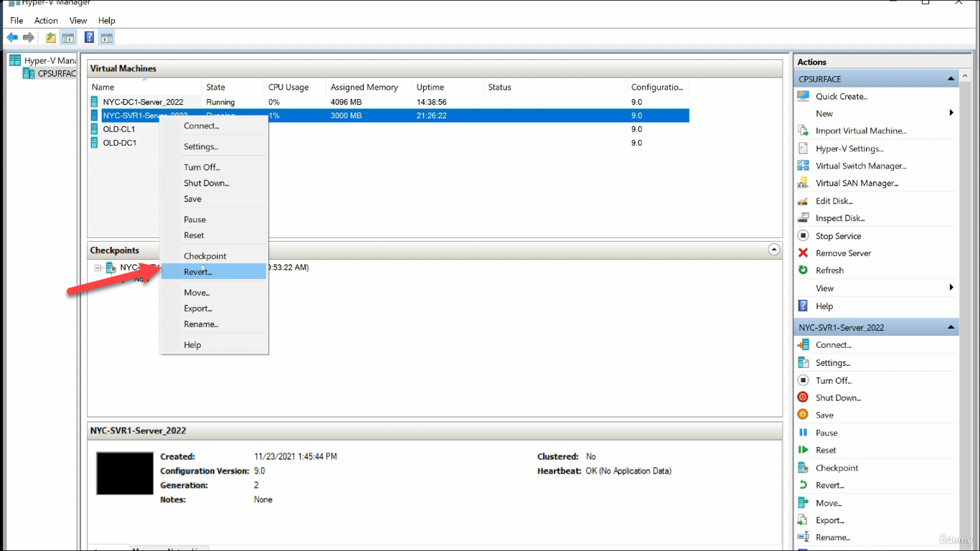Select the NYC-DC1-Server_2022 virtual machine row

click(x=388, y=102)
